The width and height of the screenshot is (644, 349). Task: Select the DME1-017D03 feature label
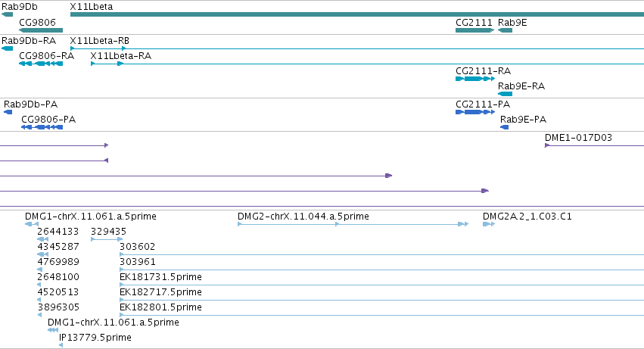pyautogui.click(x=578, y=138)
